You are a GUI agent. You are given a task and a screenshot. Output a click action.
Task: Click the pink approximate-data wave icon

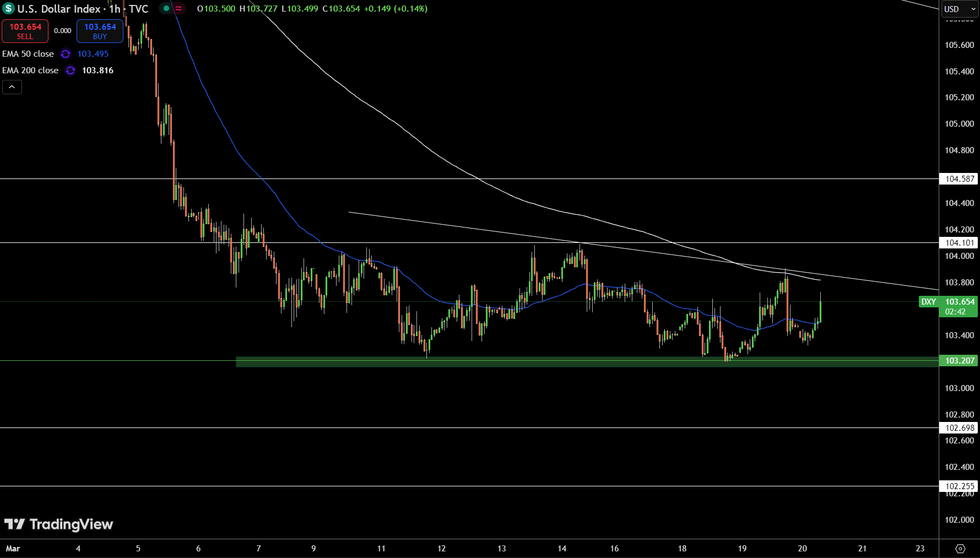(179, 8)
